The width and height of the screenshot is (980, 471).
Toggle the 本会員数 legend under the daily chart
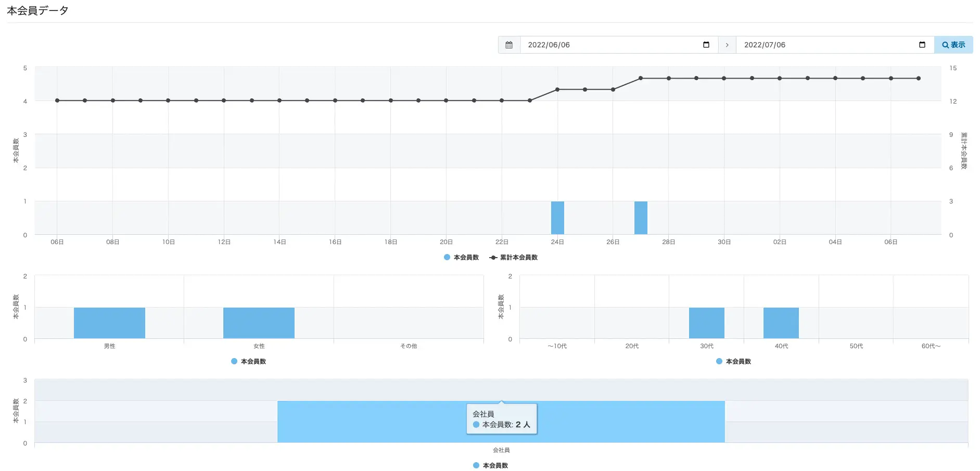coord(461,257)
